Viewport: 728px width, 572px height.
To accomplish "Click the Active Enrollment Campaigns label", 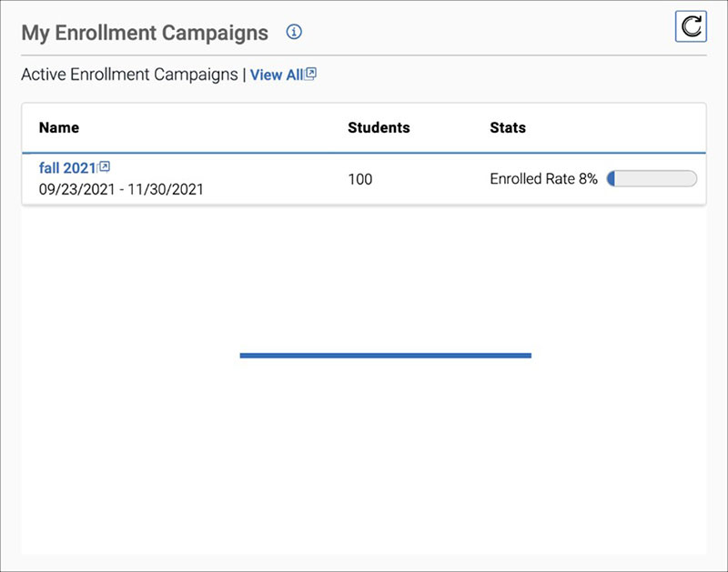I will click(x=127, y=75).
